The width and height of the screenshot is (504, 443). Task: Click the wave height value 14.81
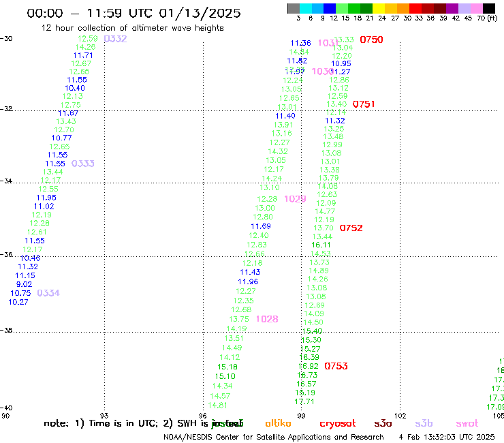point(218,406)
